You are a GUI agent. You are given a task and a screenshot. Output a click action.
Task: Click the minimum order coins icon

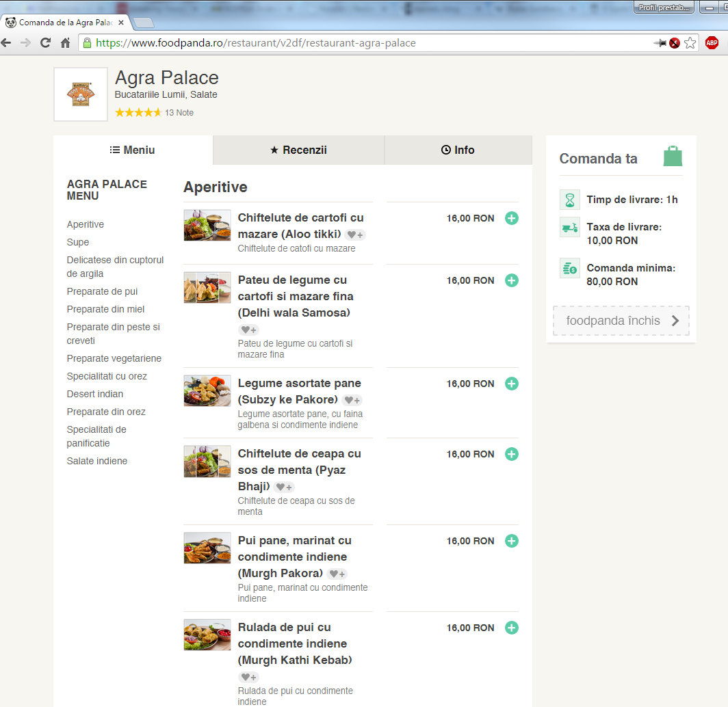tap(570, 267)
